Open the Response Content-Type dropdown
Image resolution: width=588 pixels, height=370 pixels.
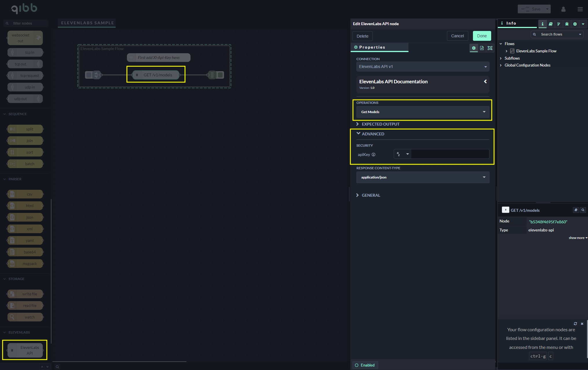[x=423, y=177]
